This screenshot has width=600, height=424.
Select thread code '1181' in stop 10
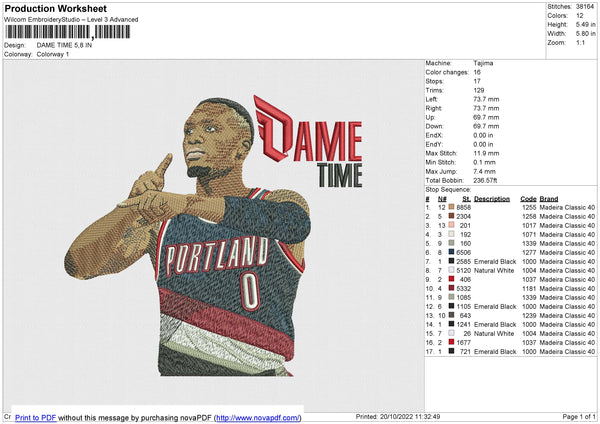pyautogui.click(x=529, y=288)
